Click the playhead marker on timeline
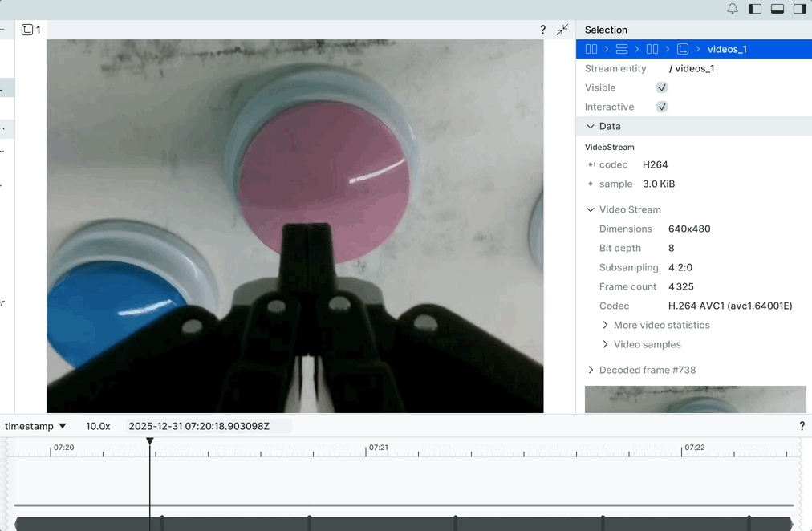The width and height of the screenshot is (812, 531). point(150,441)
